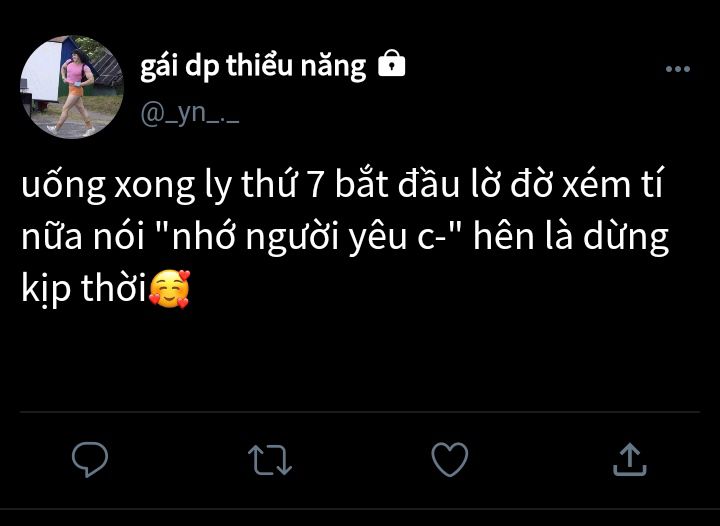
Task: Like the tweet with the heart icon
Action: tap(450, 459)
